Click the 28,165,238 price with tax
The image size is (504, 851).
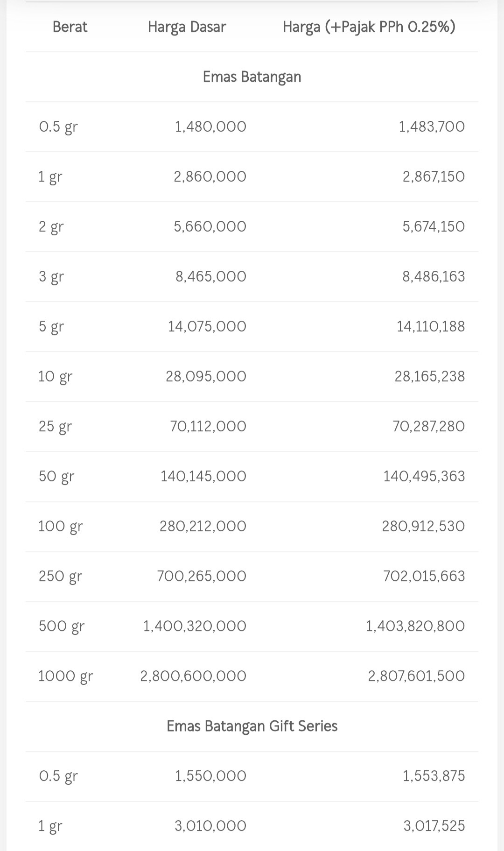[x=429, y=377]
